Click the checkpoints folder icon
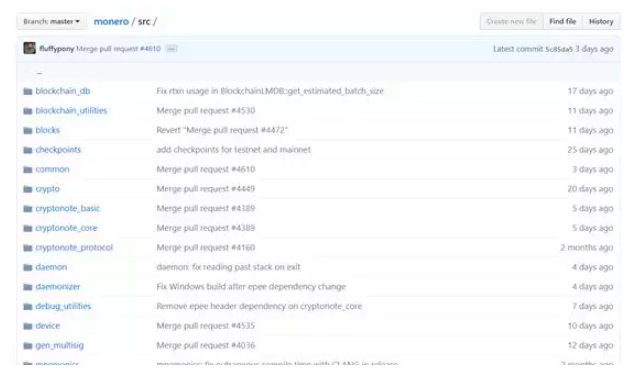634x388 pixels. [x=27, y=150]
